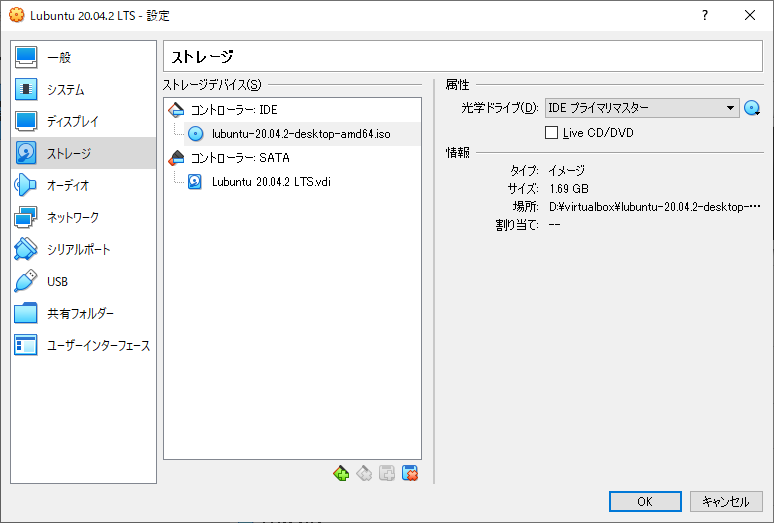Screen dimensions: 774x523
Task: Click the 1.69 GB size value
Action: 569,189
